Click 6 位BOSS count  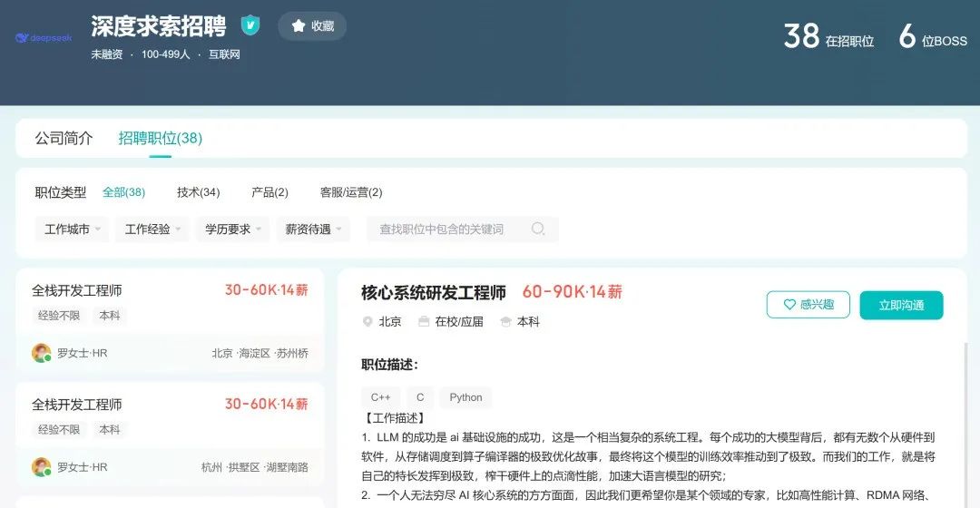coord(933,36)
